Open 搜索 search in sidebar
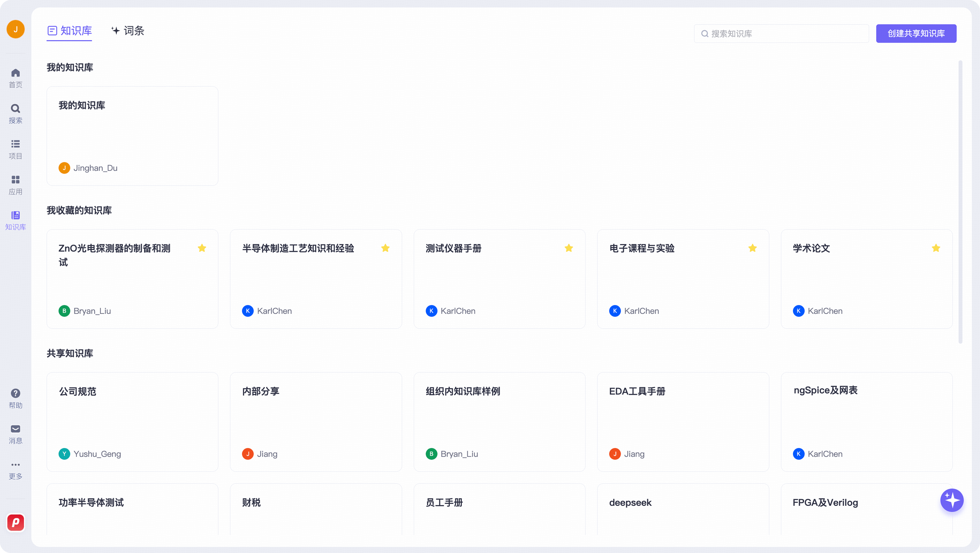Viewport: 980px width, 553px height. coord(16,114)
